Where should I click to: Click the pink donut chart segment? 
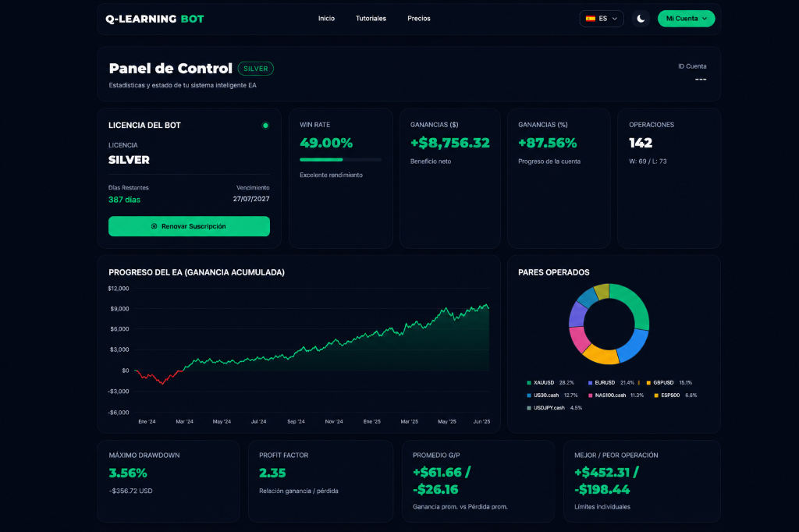(578, 339)
